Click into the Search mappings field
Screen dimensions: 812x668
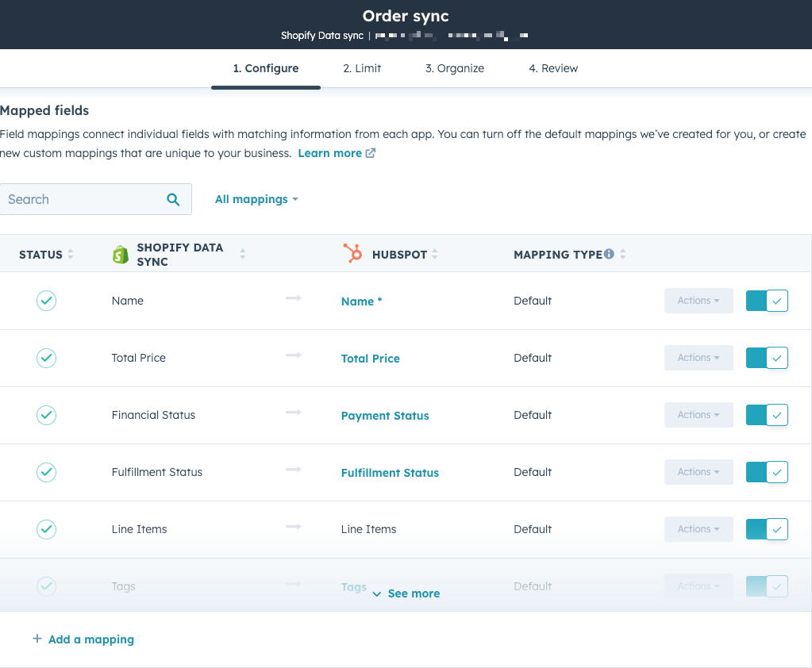[x=83, y=200]
